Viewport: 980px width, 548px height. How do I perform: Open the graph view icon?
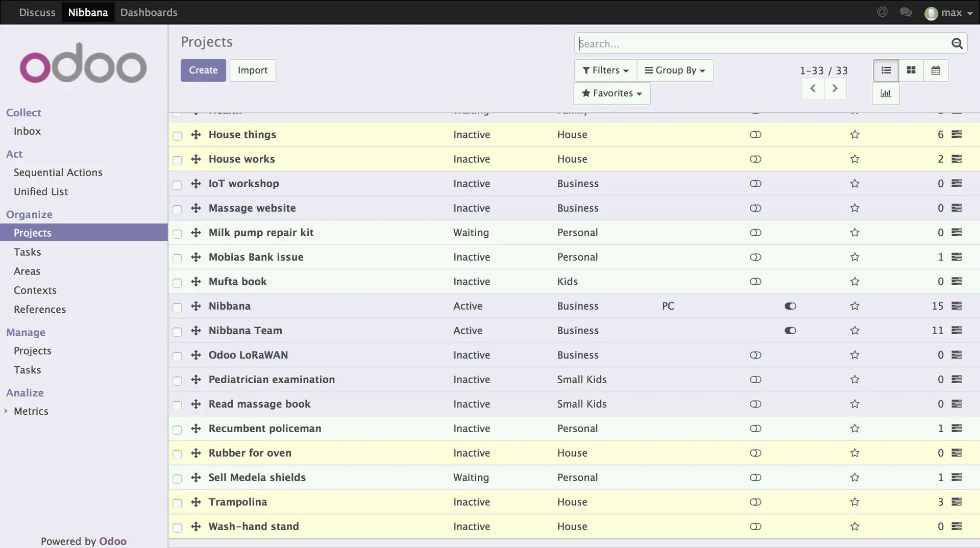coord(886,93)
